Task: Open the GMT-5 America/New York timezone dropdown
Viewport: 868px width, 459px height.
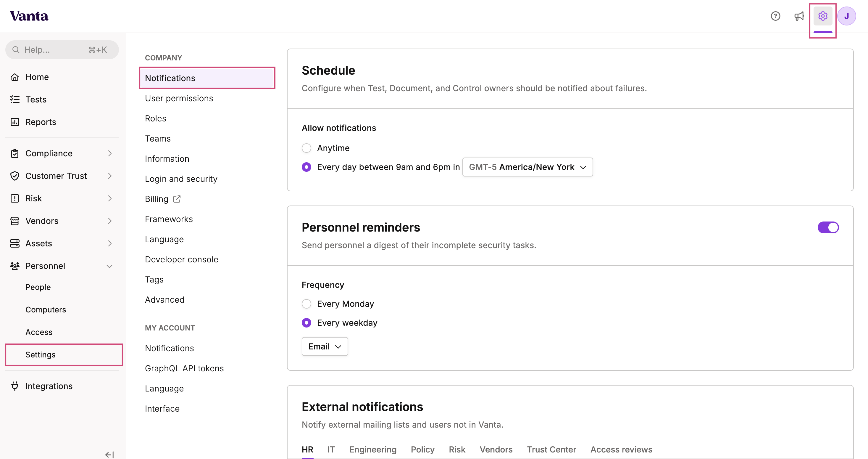Action: point(527,167)
